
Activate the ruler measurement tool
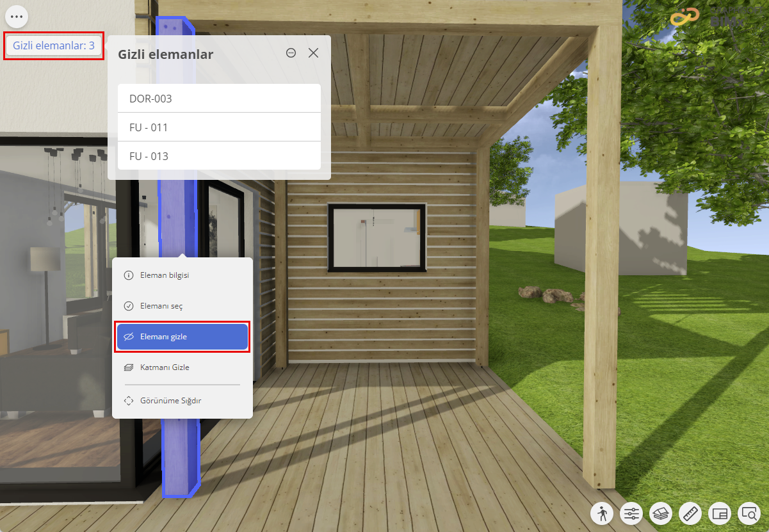pyautogui.click(x=690, y=513)
